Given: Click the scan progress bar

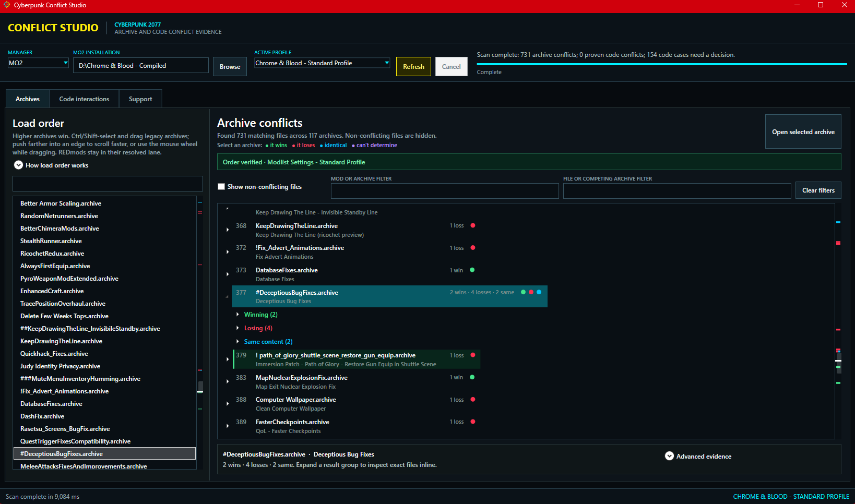Looking at the screenshot, I should click(x=662, y=64).
